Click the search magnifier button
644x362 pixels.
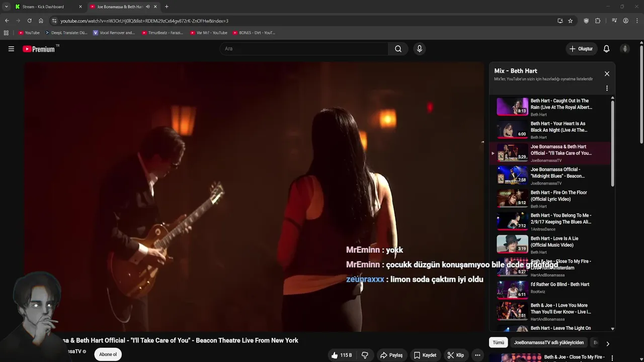[398, 49]
